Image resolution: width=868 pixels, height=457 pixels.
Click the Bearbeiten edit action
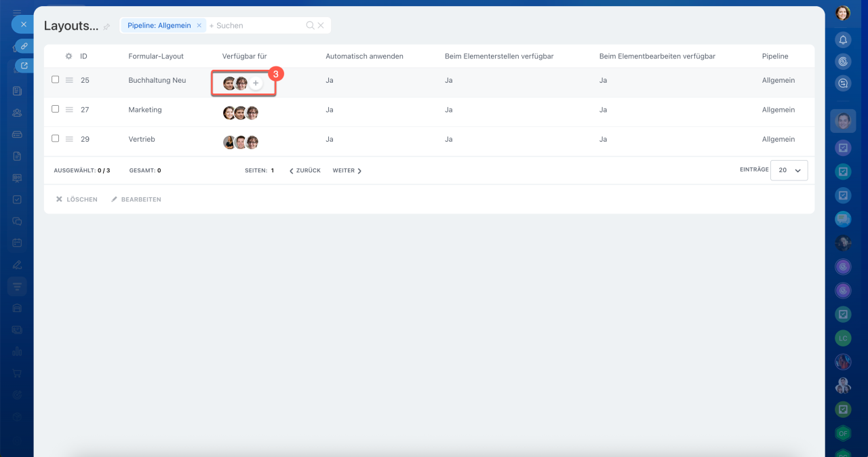136,199
